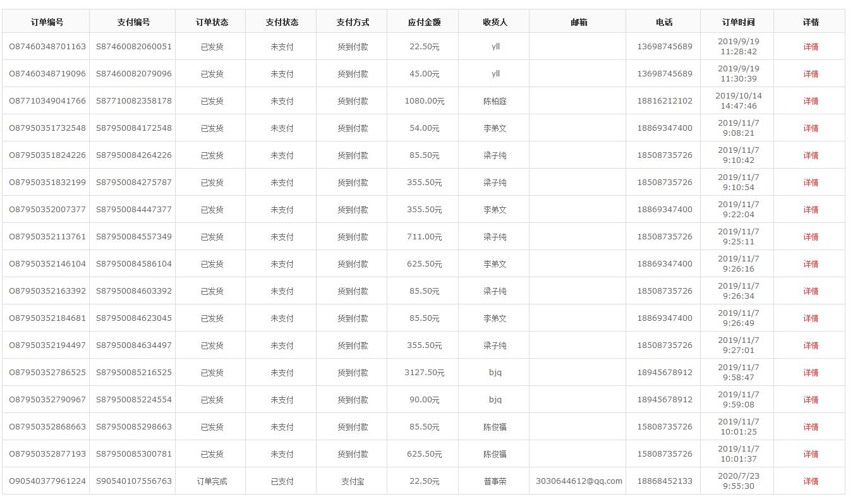The image size is (853, 504).
Task: Click recipient 普事荣 in last row
Action: point(495,481)
